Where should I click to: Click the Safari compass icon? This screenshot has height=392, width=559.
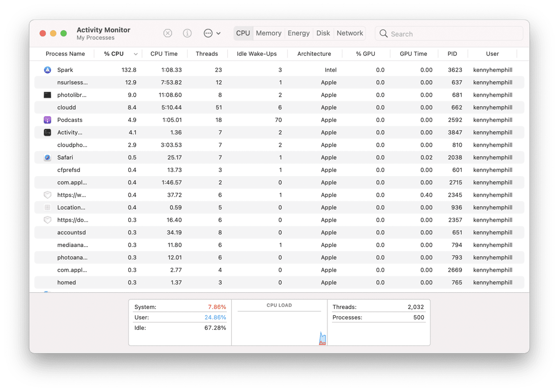47,157
